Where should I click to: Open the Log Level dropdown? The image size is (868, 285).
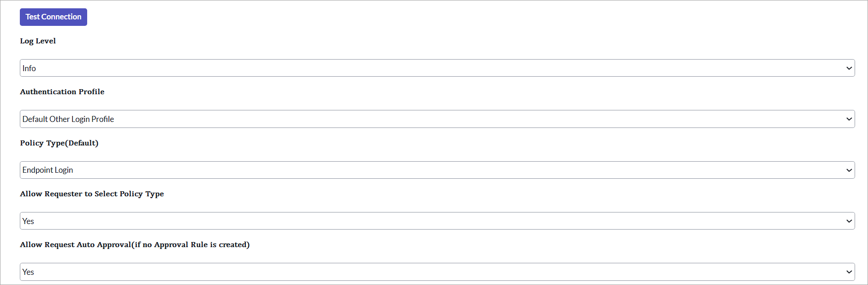(x=437, y=68)
